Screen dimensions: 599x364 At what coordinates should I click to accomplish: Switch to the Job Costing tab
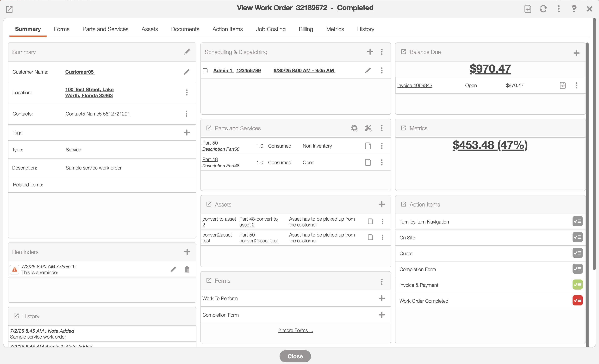click(271, 29)
